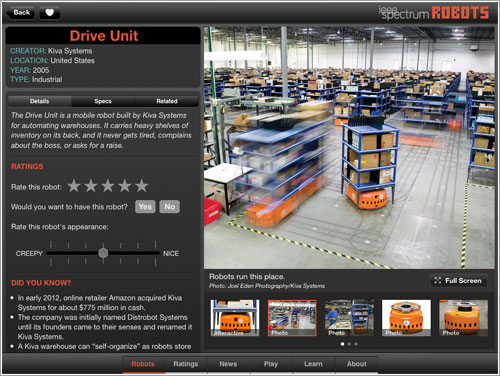Click the CREEPY end of appearance slider
This screenshot has height=376, width=500.
click(29, 254)
